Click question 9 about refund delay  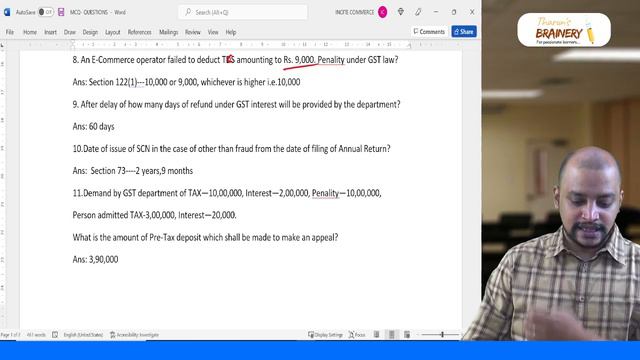tap(236, 104)
